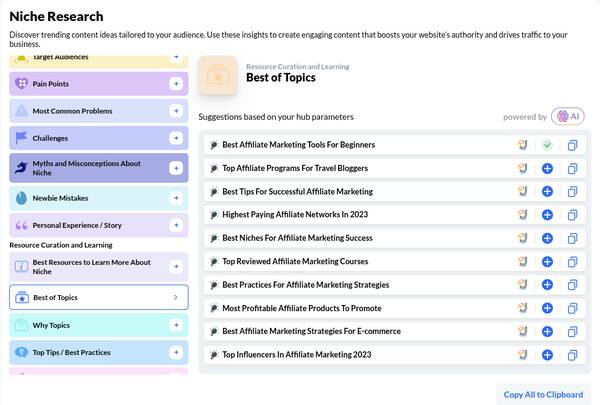
Task: Copy 'Top Affiliate Programs For Travel Bloggers' topic
Action: [573, 168]
